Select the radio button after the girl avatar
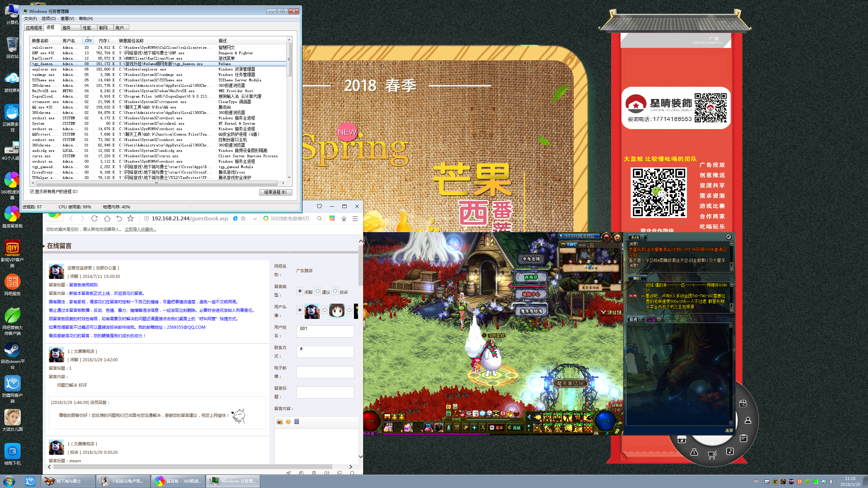Screen dimensions: 868x488 349,310
